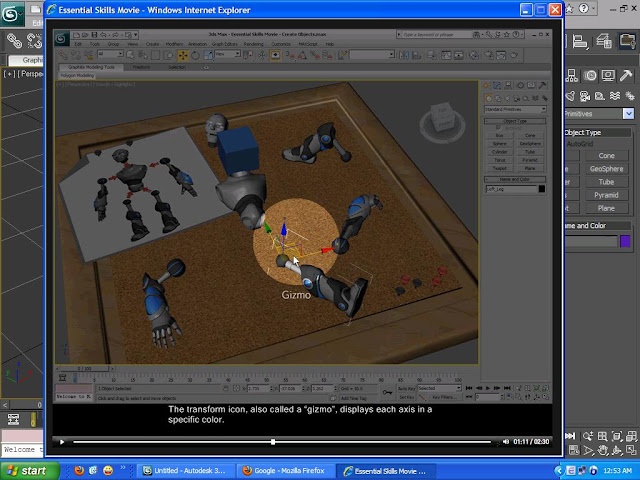Open selection filter 'All' dropdown in movie
This screenshot has height=480, width=640.
(x=110, y=54)
